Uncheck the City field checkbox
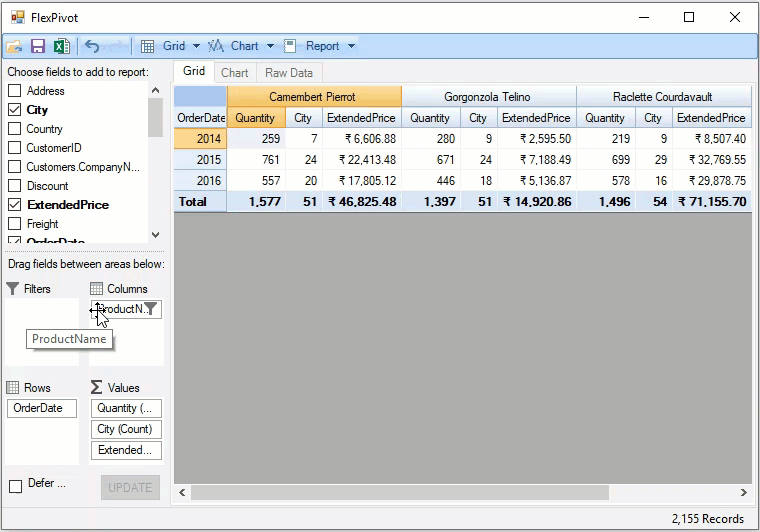Viewport: 760px width, 532px height. pos(15,110)
